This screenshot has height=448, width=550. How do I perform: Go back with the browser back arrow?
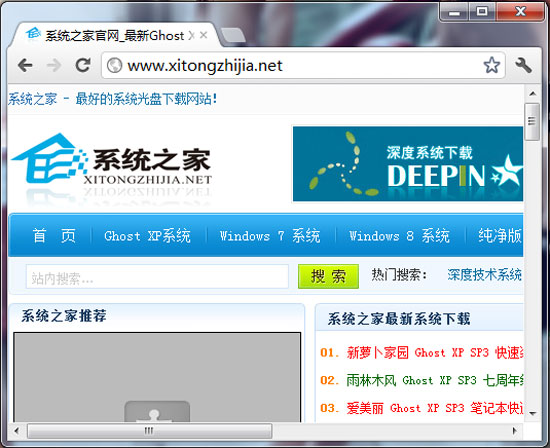25,65
